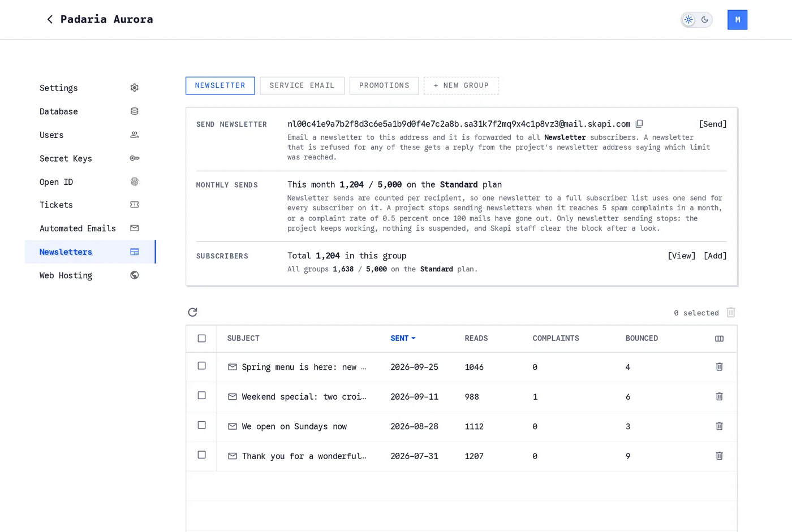Switch to the Service Email tab

tap(302, 85)
